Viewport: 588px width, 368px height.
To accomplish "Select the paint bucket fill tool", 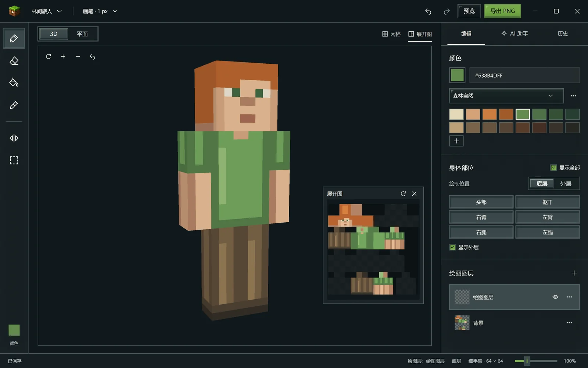I will 14,83.
